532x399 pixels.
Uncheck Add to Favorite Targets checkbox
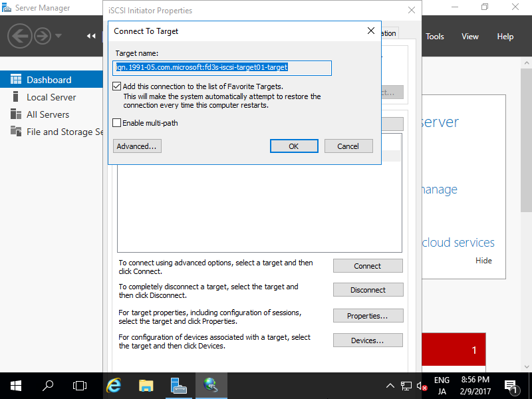click(x=117, y=86)
